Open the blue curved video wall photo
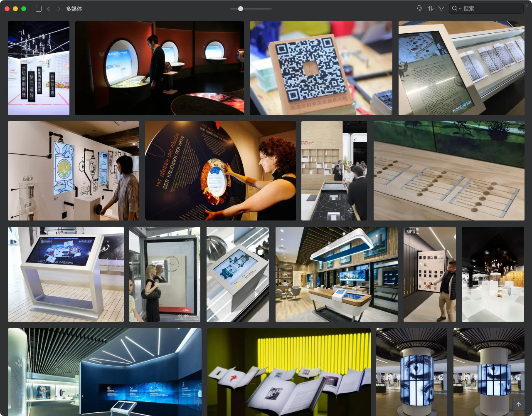Viewport: 532px width, 416px height. click(x=105, y=372)
